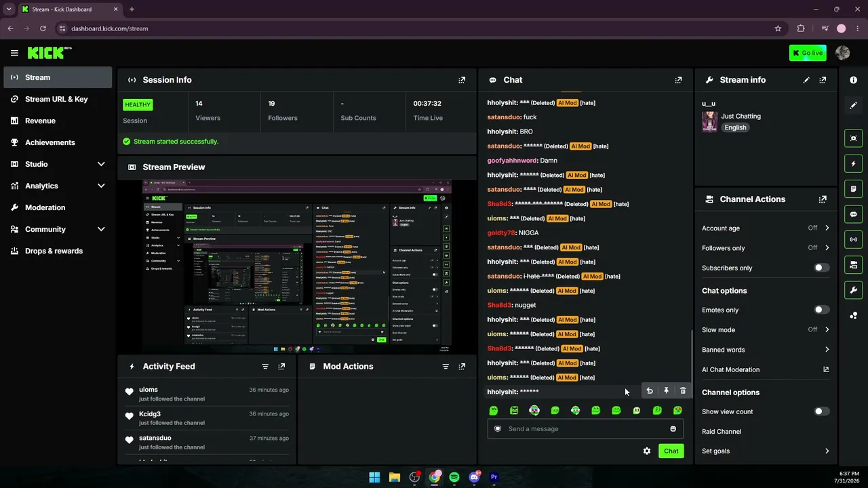This screenshot has height=488, width=868.
Task: Pop out the Session Info panel
Action: click(462, 80)
